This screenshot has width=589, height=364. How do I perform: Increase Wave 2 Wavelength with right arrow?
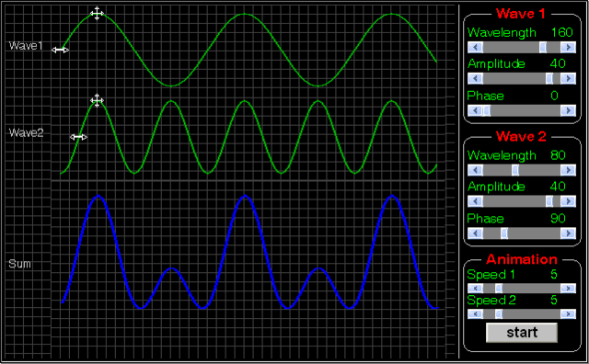[x=568, y=170]
